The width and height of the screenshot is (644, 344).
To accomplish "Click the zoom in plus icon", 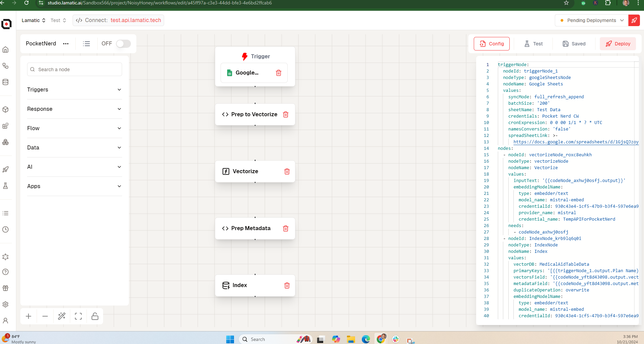I will [28, 316].
